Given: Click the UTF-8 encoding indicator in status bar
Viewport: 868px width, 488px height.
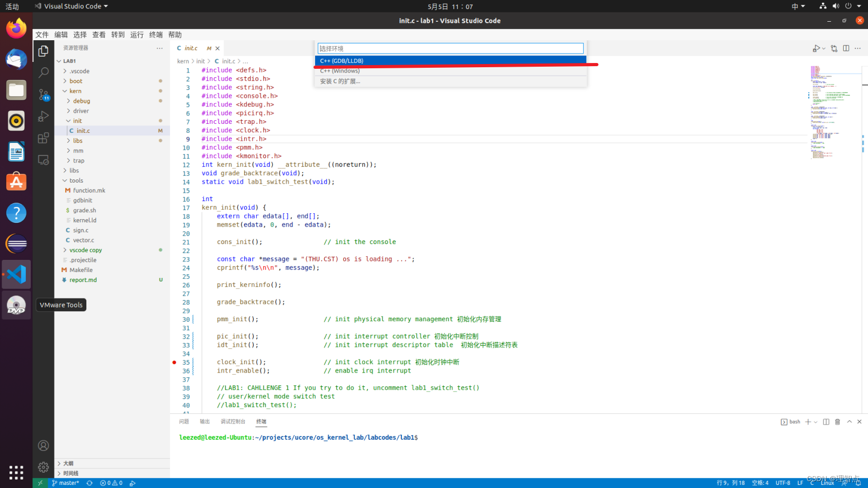Looking at the screenshot, I should (x=783, y=483).
